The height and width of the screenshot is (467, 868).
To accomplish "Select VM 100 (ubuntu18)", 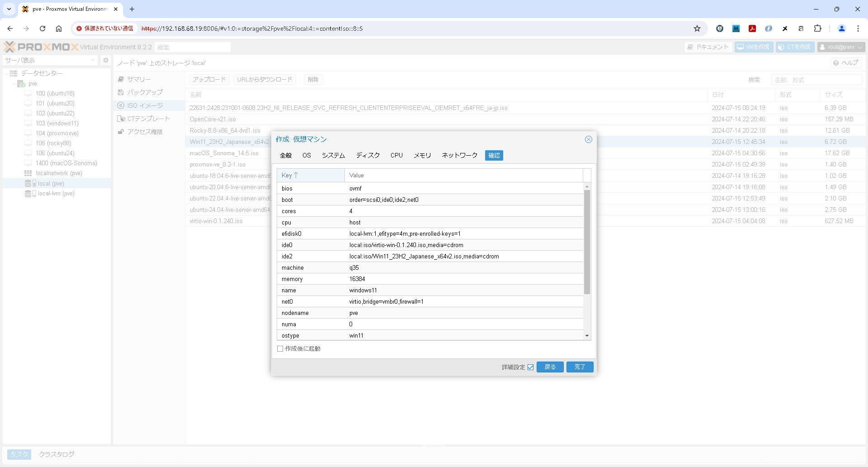I will 55,94.
